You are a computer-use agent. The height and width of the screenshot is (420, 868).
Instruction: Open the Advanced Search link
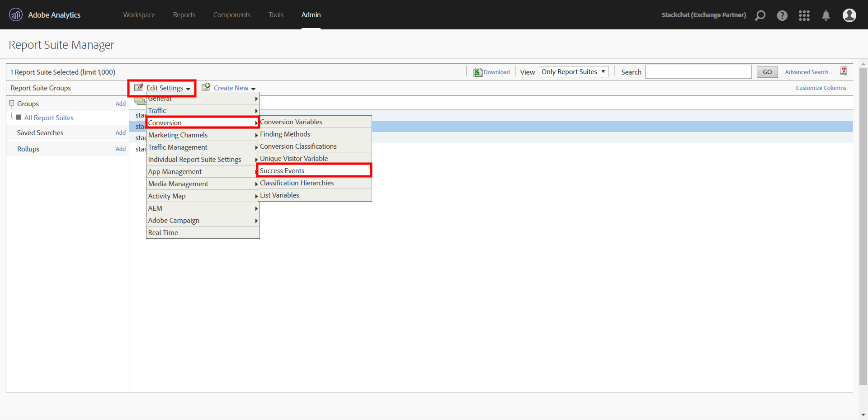[x=807, y=72]
